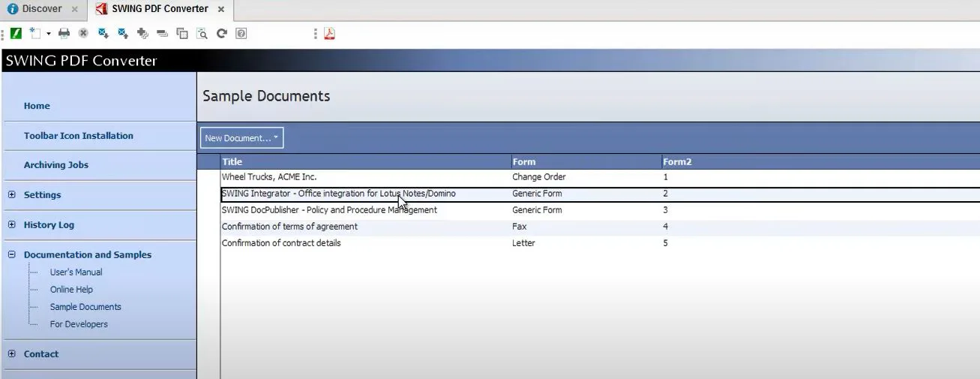This screenshot has height=379, width=980.
Task: Close the Discover tab
Action: (74, 9)
